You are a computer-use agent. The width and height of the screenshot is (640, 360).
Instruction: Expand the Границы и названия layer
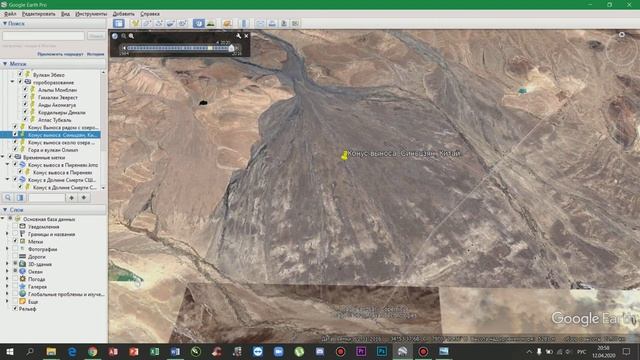(7, 234)
